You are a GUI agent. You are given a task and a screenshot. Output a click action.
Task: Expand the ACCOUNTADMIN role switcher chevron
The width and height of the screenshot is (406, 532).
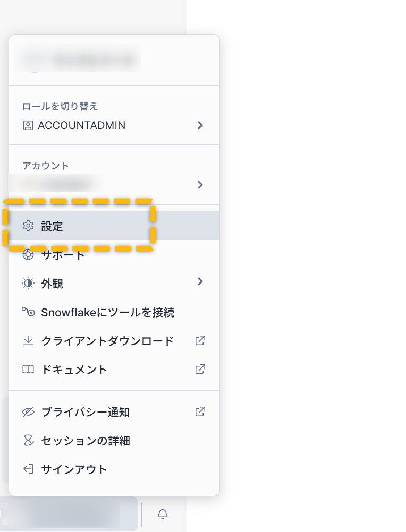[200, 125]
